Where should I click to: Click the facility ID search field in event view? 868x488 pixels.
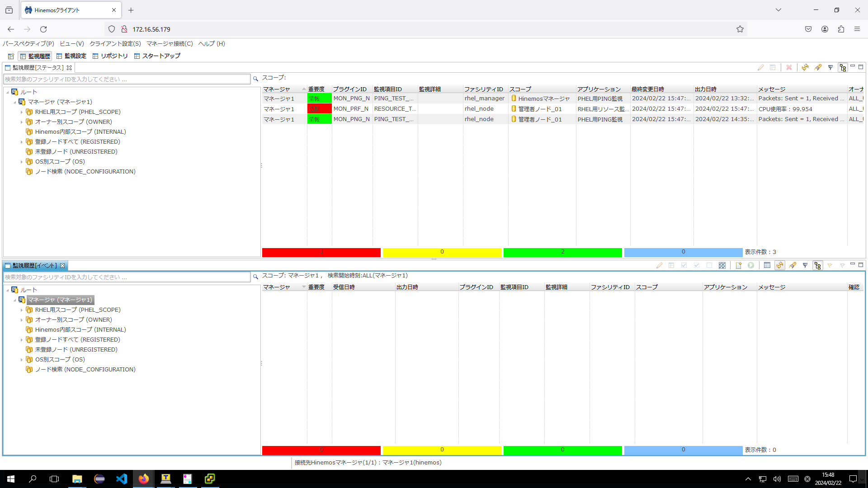127,277
